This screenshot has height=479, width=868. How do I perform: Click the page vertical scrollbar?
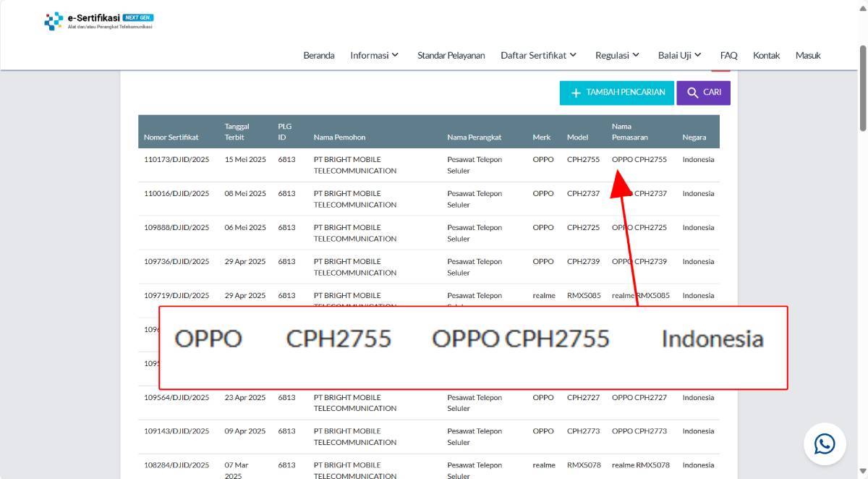[863, 87]
